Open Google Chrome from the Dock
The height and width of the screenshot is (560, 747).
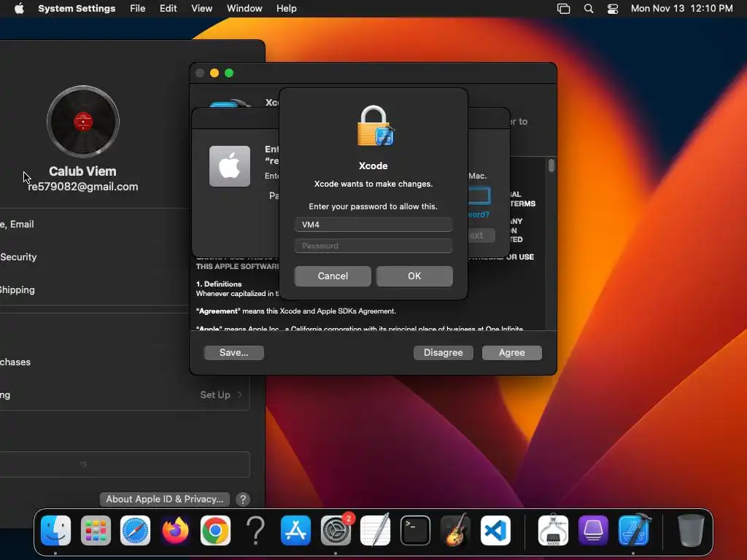[215, 530]
